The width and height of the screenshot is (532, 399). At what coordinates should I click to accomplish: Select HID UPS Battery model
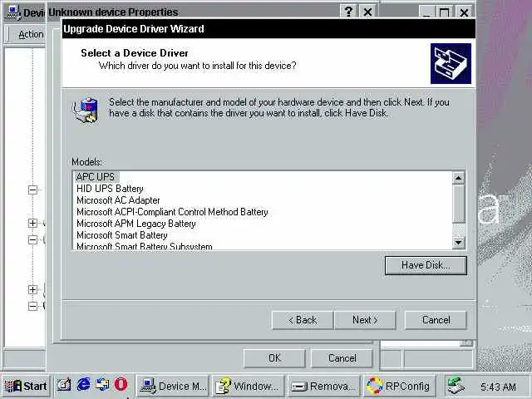point(110,189)
